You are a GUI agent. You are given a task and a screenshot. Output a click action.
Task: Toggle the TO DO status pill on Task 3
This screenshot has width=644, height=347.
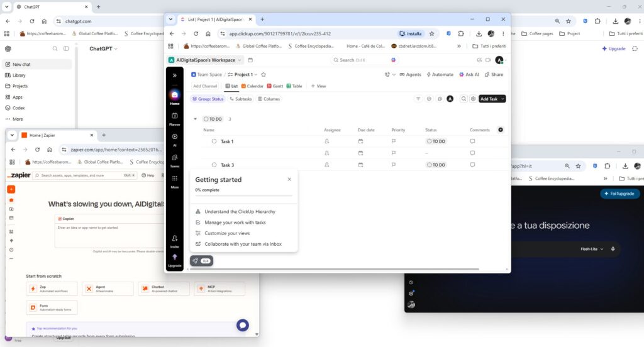(436, 165)
